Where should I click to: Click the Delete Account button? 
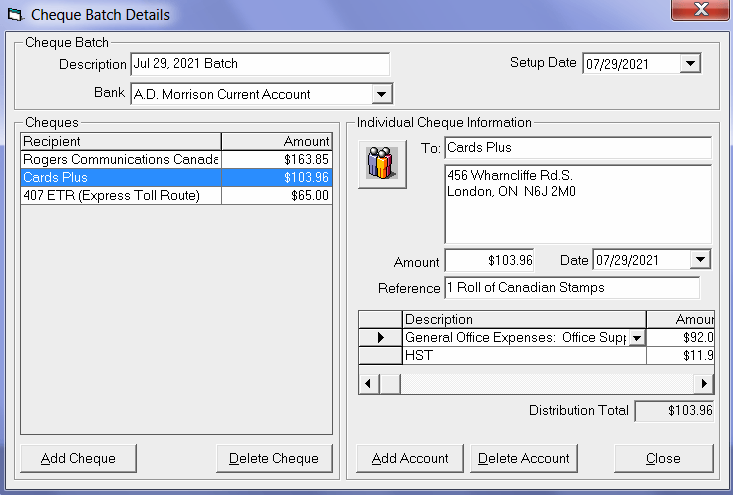(x=524, y=458)
